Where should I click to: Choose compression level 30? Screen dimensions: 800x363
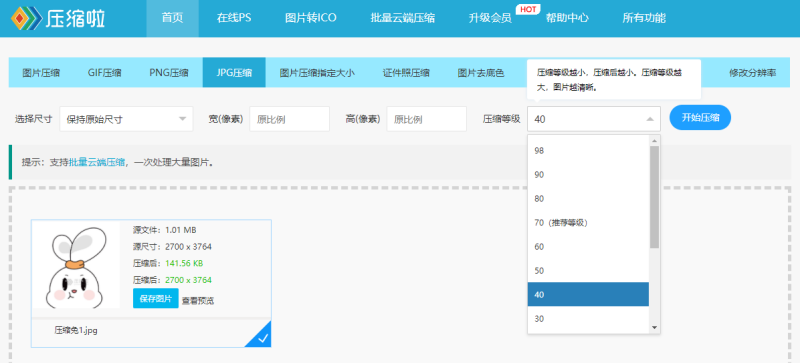tap(588, 319)
